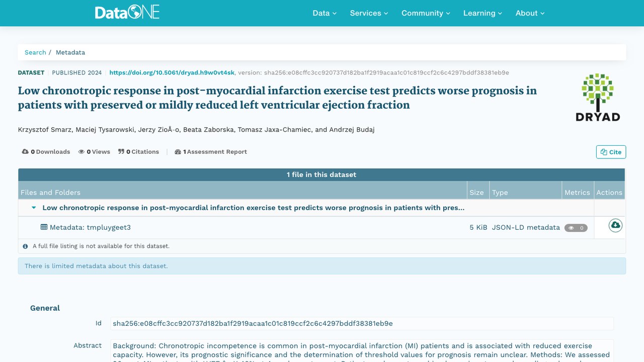Click the JSON-LD metadata type cell
This screenshot has height=362, width=644.
click(526, 227)
